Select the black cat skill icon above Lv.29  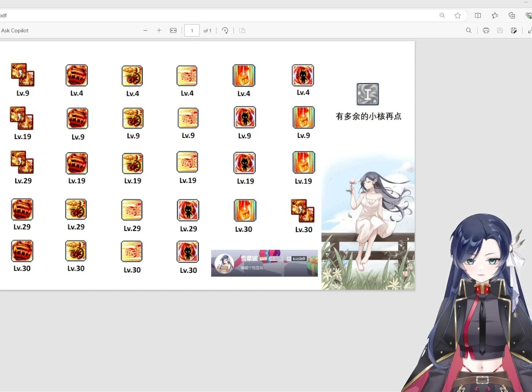point(188,210)
